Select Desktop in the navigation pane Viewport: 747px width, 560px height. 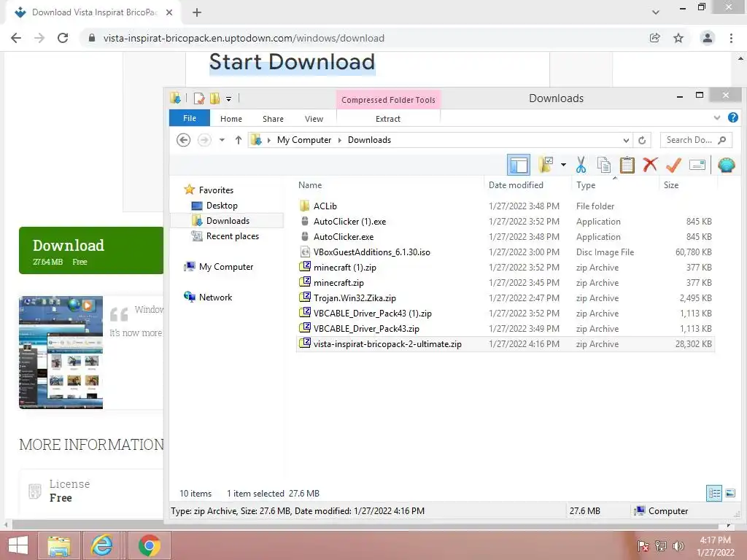click(222, 205)
